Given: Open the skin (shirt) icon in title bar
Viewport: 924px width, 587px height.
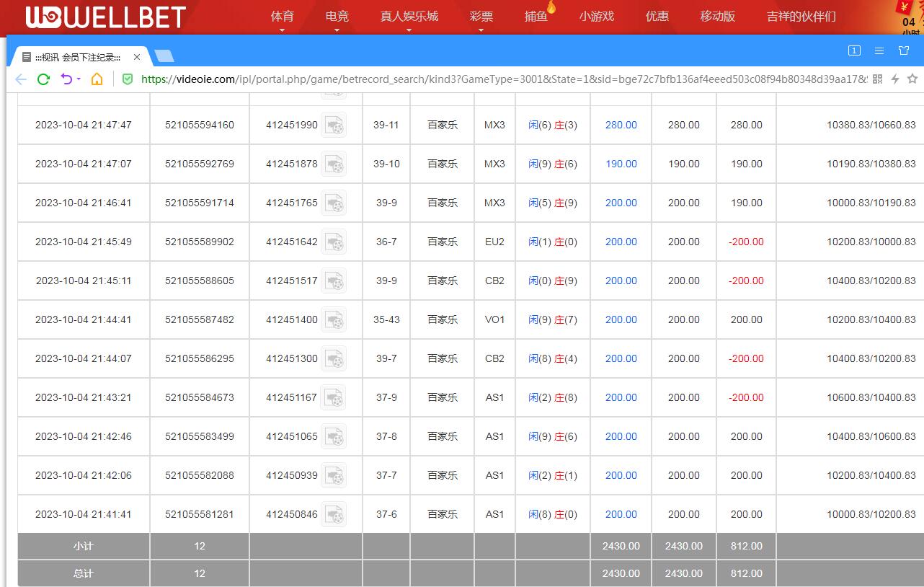Looking at the screenshot, I should [x=904, y=50].
